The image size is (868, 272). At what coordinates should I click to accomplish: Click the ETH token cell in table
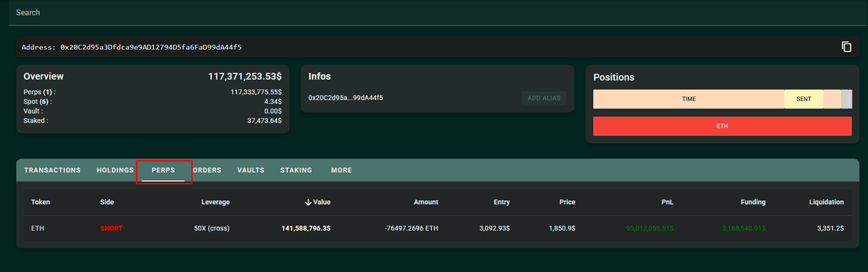tap(38, 228)
